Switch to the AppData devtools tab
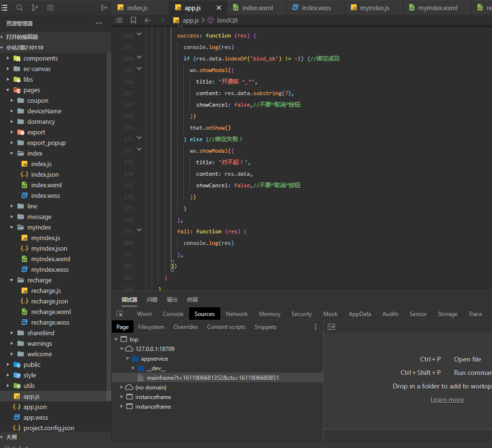 (360, 314)
